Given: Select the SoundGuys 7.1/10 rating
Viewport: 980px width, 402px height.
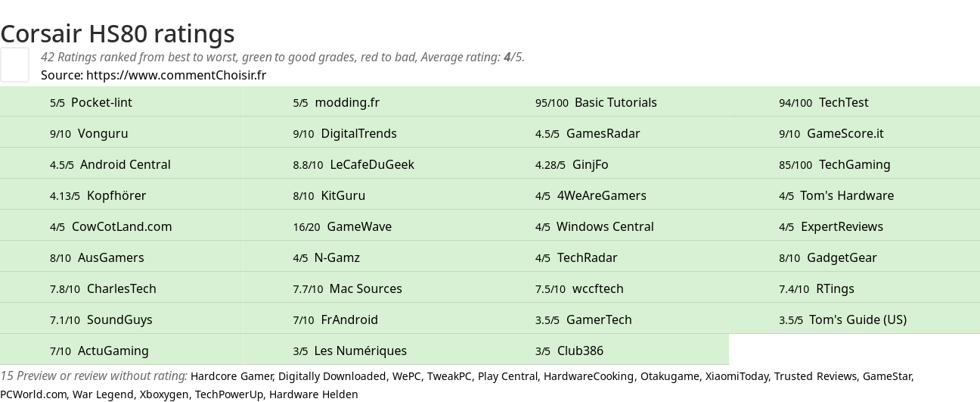Looking at the screenshot, I should point(122,319).
